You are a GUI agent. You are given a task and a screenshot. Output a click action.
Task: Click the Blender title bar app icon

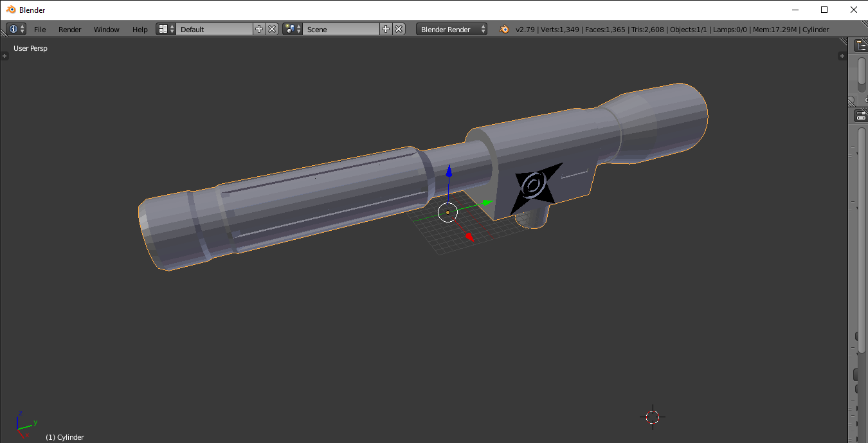coord(11,10)
